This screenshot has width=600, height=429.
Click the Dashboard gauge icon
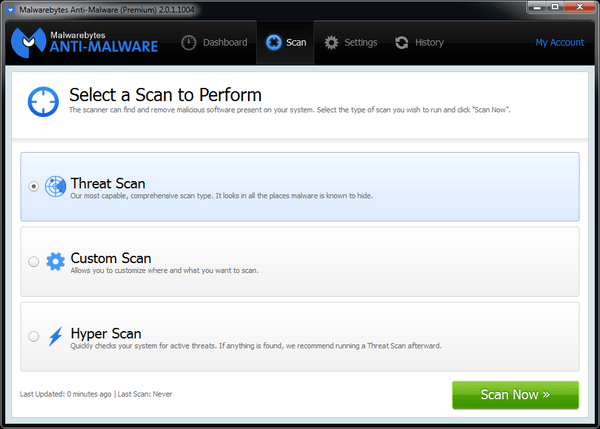point(189,42)
